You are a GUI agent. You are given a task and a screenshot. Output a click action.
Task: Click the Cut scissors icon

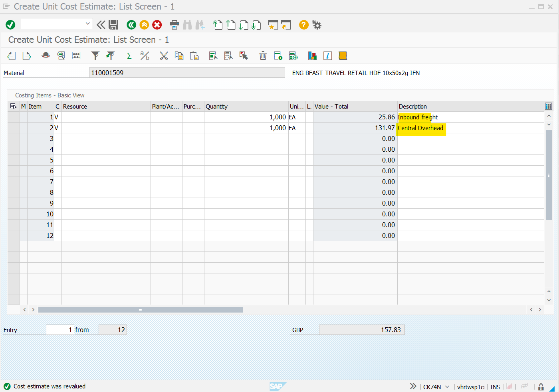point(164,56)
